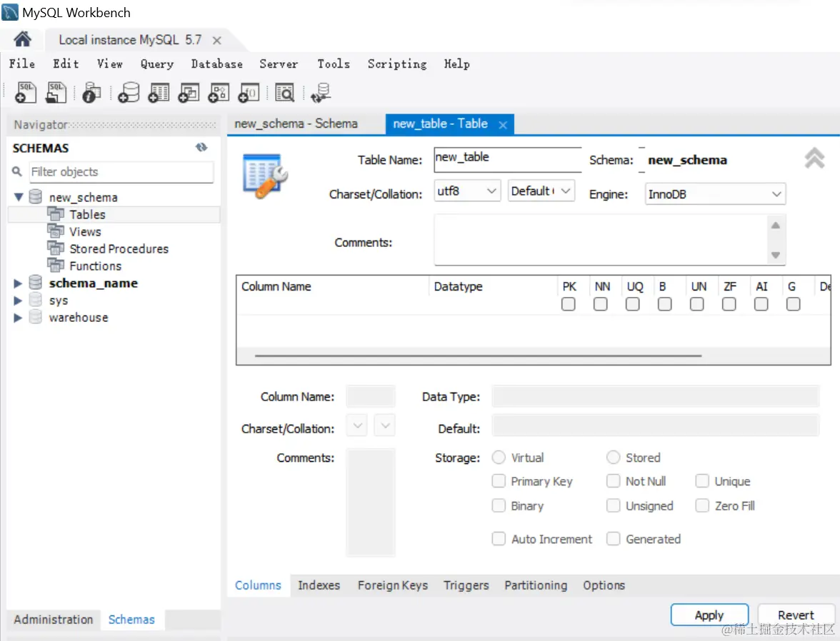Click the Apply button
The width and height of the screenshot is (840, 641).
click(x=709, y=615)
